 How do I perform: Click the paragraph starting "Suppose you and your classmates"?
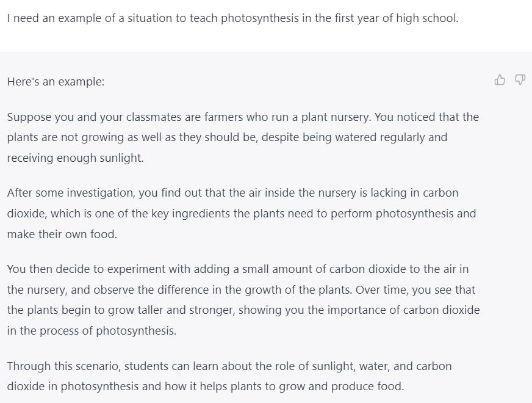pos(243,137)
